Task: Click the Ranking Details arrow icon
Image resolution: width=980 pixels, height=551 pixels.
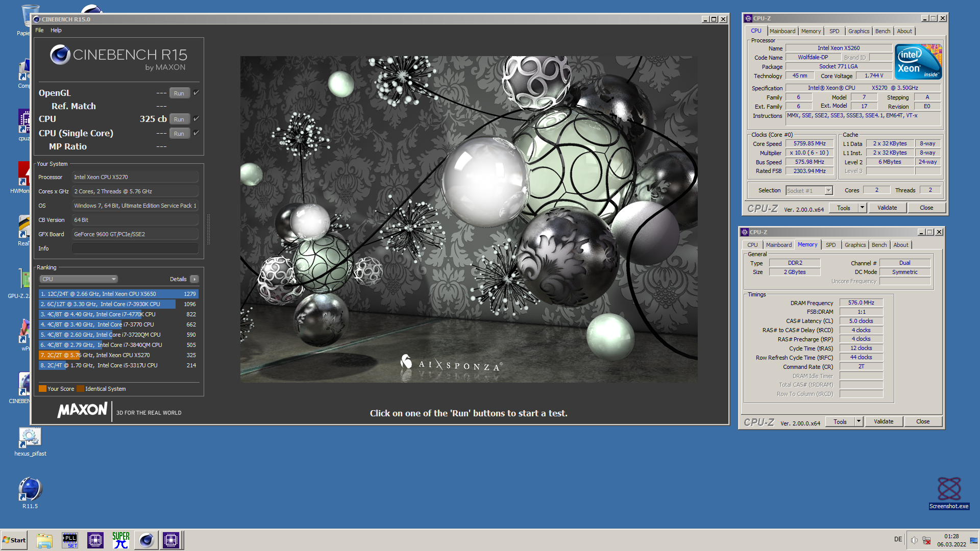Action: pos(194,279)
